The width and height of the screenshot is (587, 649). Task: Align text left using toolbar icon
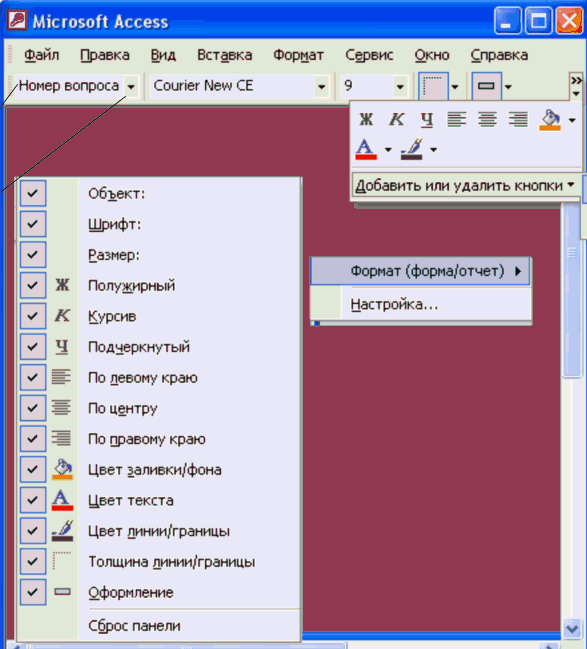tap(457, 120)
